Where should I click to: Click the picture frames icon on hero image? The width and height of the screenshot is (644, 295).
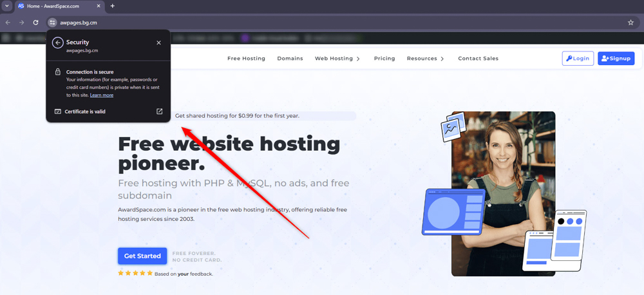point(453,126)
